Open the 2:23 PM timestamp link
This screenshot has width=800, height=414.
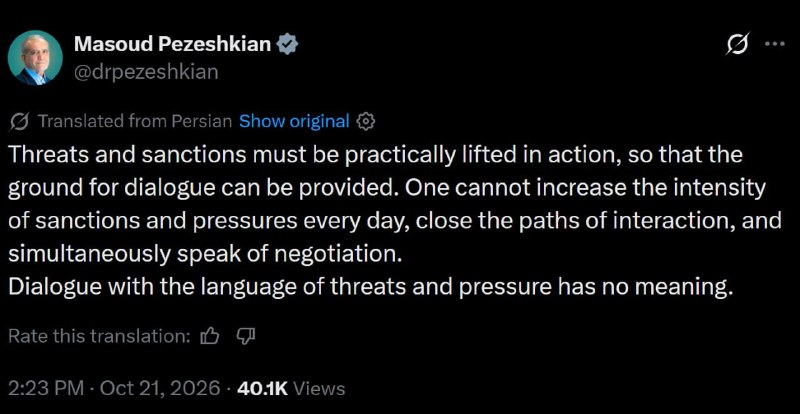coord(46,389)
